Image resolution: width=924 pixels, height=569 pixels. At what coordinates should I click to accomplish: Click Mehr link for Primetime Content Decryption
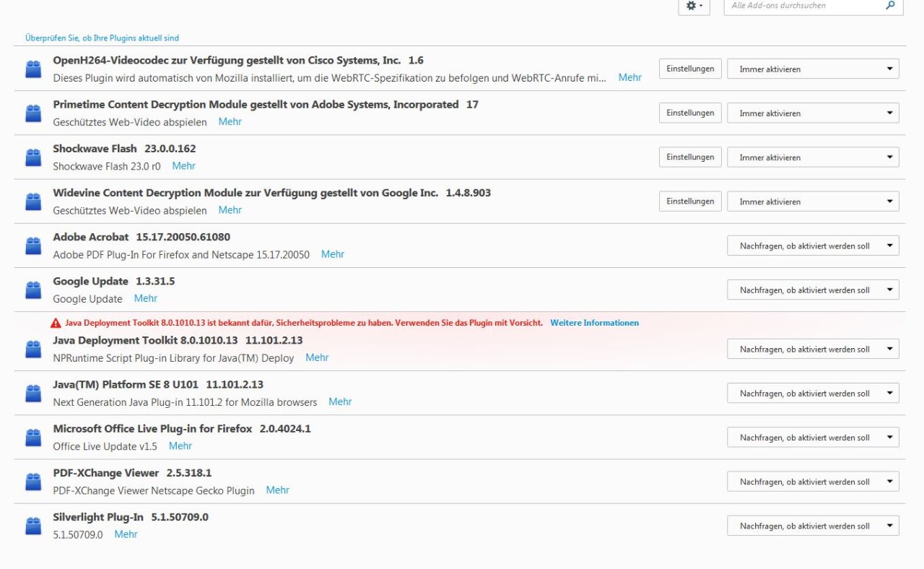[x=230, y=121]
